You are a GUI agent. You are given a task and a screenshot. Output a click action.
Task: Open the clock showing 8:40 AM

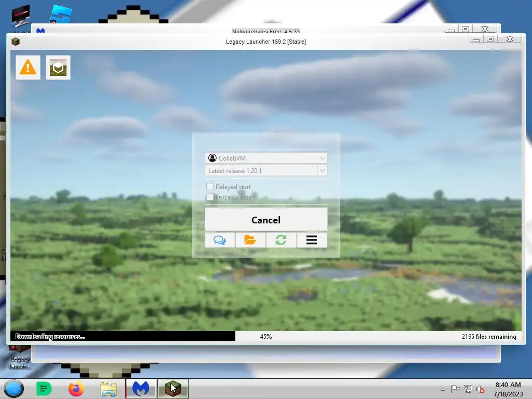tap(508, 389)
